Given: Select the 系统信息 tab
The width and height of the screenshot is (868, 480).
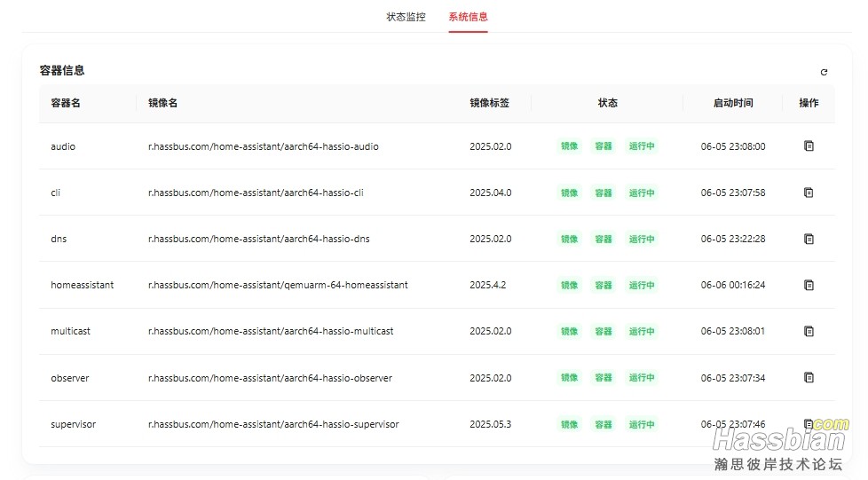Looking at the screenshot, I should [x=468, y=17].
